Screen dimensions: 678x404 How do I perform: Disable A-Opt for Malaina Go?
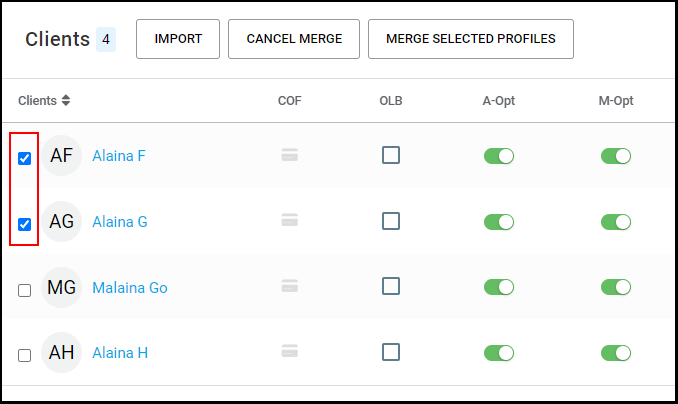pos(499,287)
